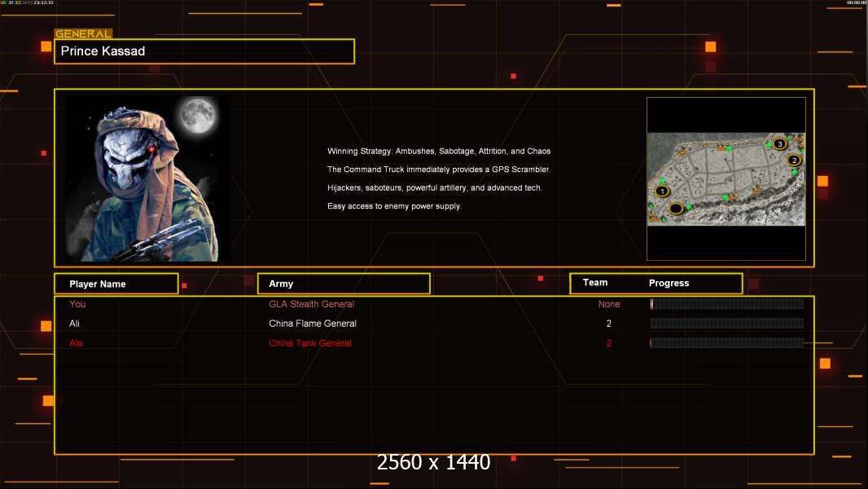868x489 pixels.
Task: Click start position marker 2 on the minimap
Action: click(x=794, y=160)
